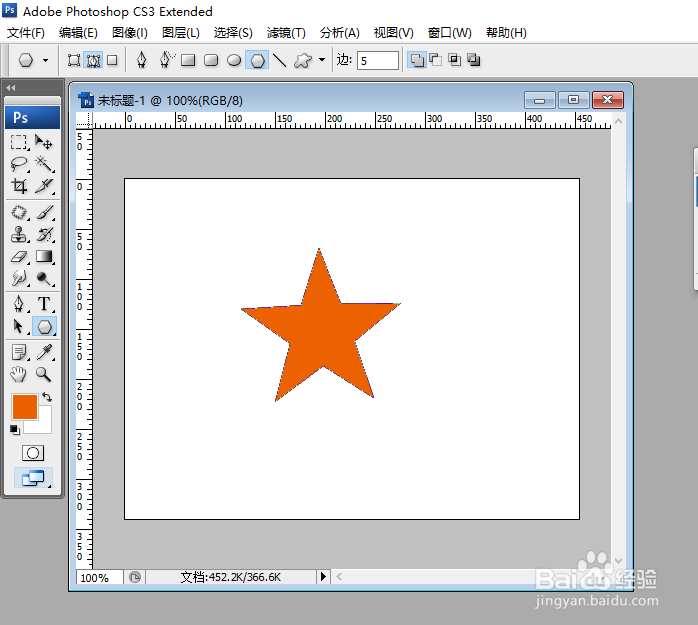698x625 pixels.
Task: Select the Pen tool in the toolbox
Action: [x=19, y=304]
